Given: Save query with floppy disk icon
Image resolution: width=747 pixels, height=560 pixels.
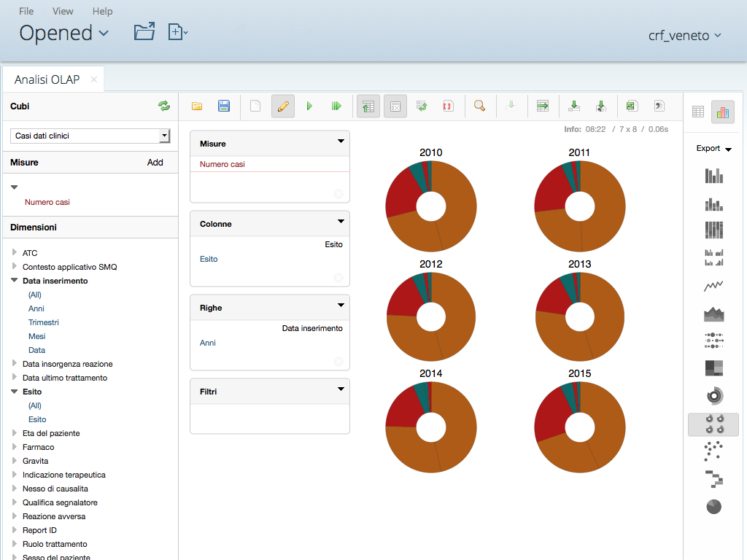Looking at the screenshot, I should (x=224, y=106).
